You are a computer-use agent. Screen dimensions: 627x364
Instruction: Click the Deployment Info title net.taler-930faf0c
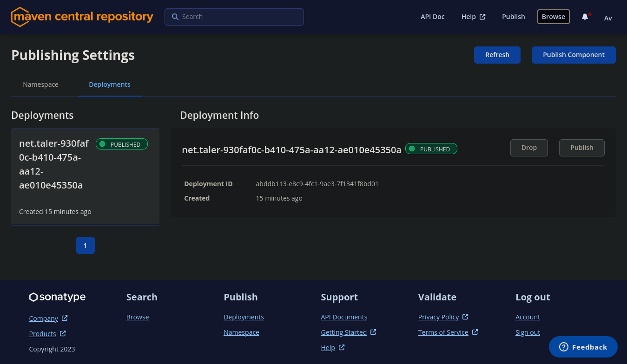[291, 149]
